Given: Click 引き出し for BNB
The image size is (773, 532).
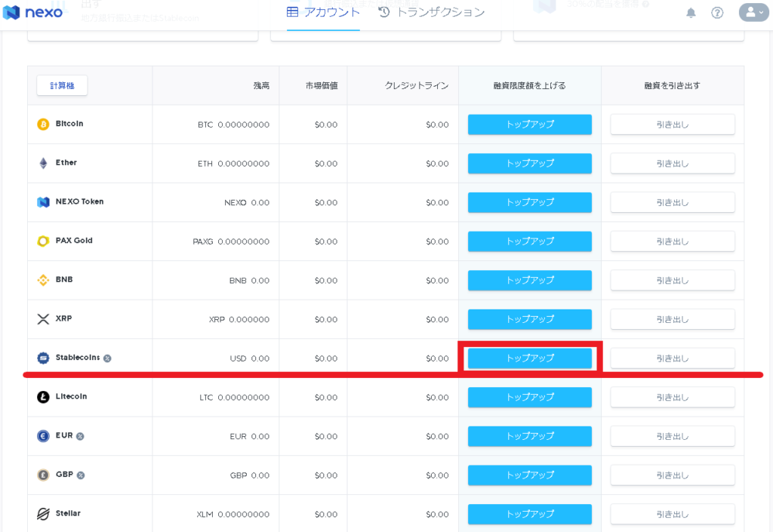Looking at the screenshot, I should (673, 280).
